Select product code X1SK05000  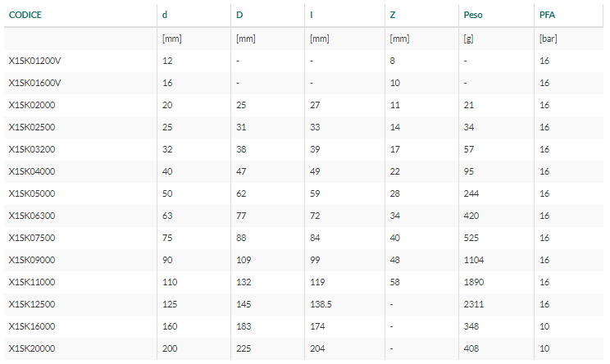[x=32, y=193]
